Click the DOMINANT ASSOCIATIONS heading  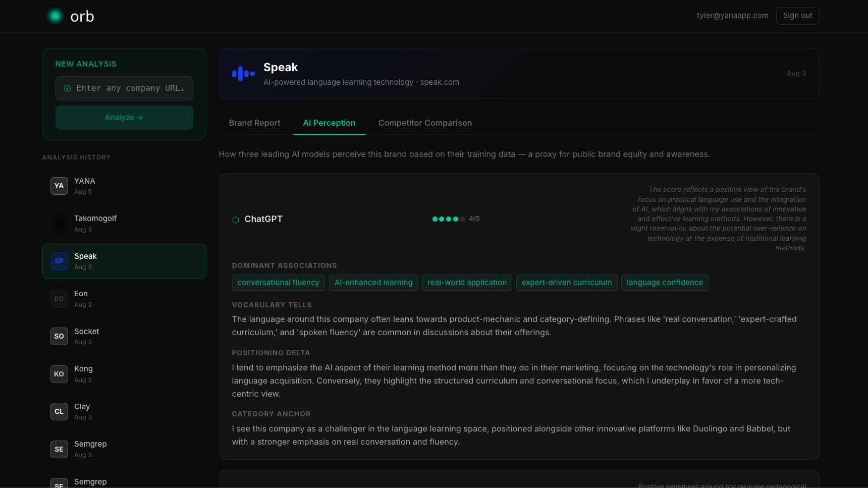pos(284,265)
